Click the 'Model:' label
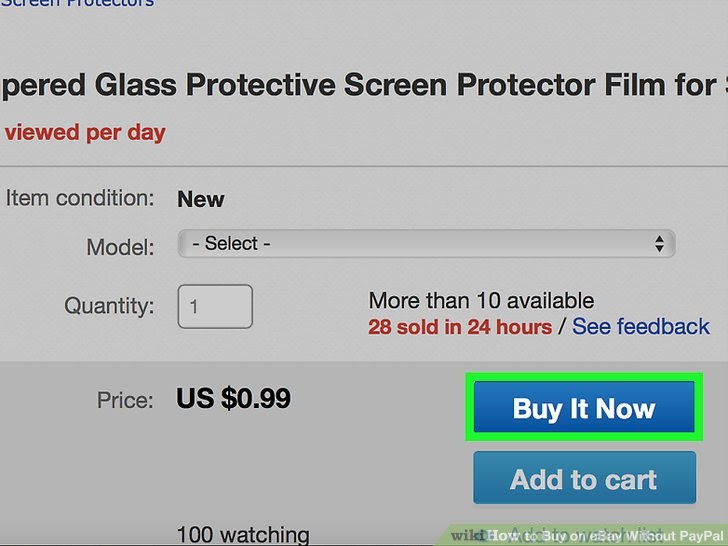The width and height of the screenshot is (728, 546). point(120,247)
